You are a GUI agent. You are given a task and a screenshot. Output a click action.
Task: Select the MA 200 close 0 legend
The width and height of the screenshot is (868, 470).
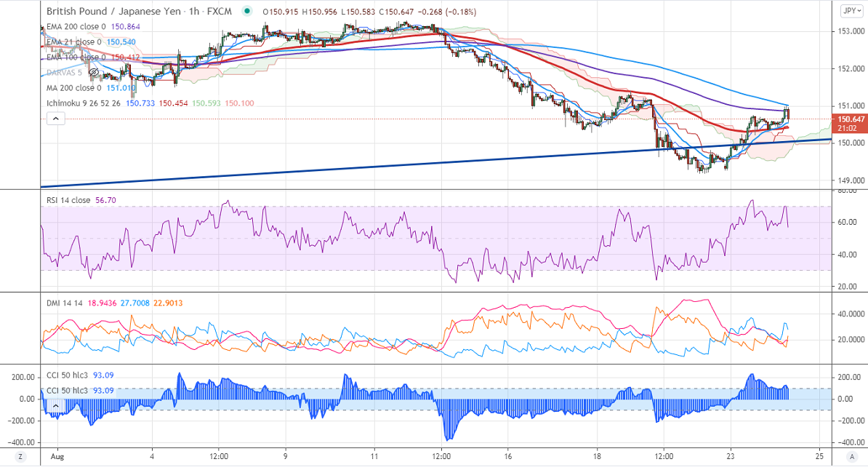73,88
